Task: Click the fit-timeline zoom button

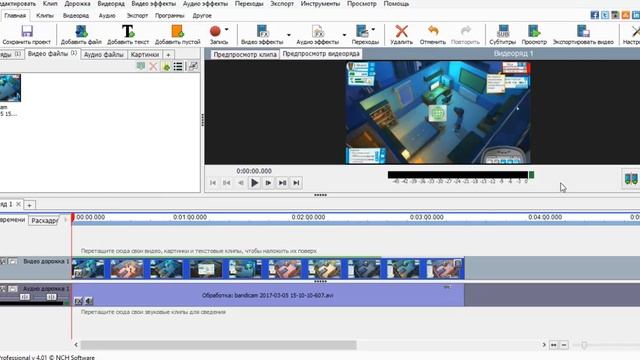Action: click(x=553, y=345)
